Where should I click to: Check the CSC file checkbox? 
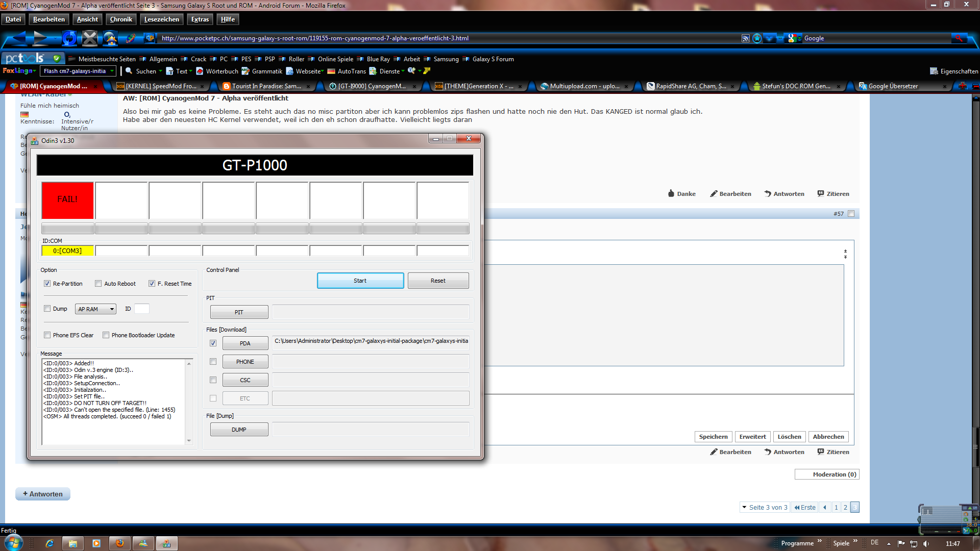tap(213, 380)
